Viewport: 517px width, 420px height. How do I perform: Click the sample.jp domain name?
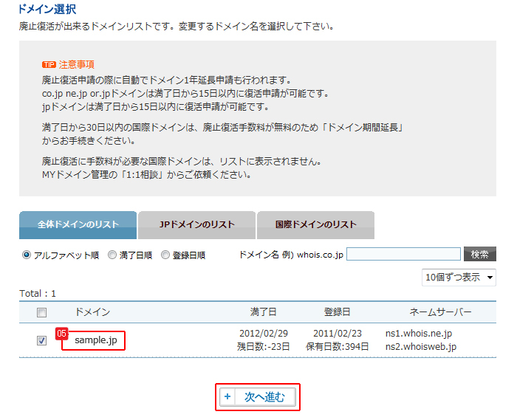(96, 340)
